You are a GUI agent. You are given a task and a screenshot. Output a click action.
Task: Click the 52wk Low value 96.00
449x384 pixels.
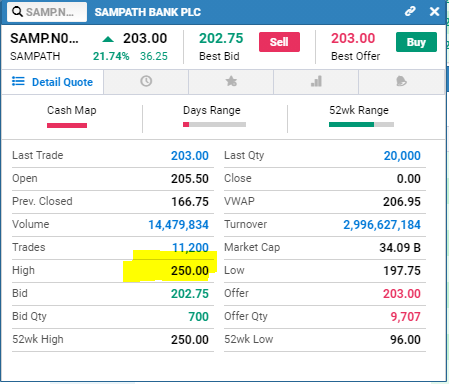pyautogui.click(x=405, y=340)
